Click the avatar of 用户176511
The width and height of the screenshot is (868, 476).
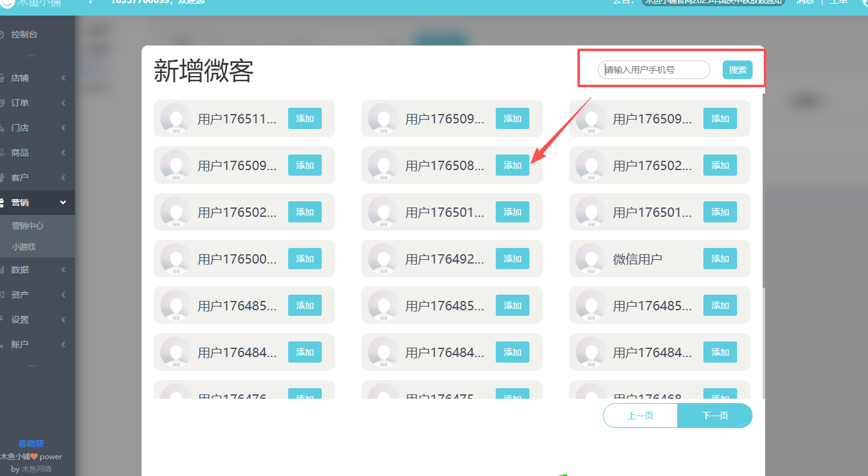175,118
